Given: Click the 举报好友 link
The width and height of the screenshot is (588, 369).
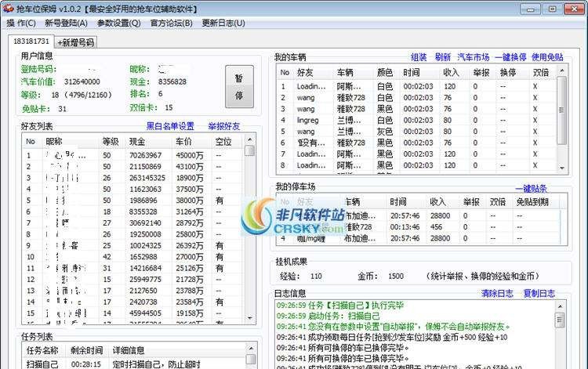Looking at the screenshot, I should coord(223,126).
